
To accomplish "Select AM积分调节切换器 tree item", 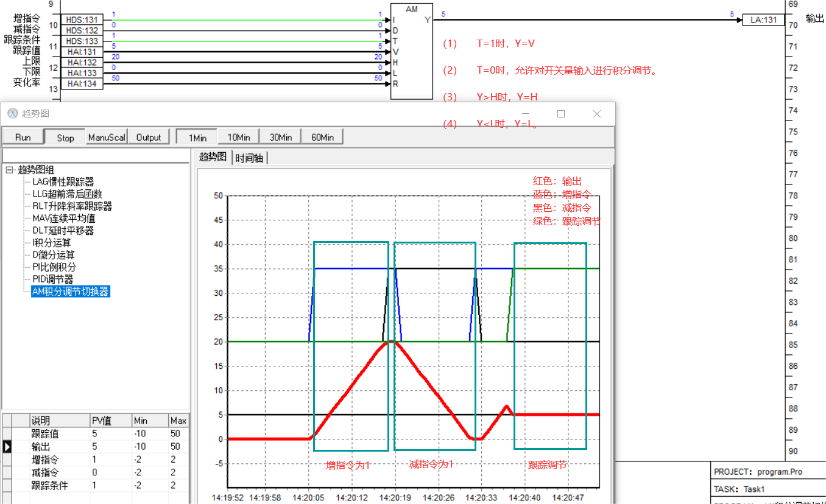I will [70, 292].
